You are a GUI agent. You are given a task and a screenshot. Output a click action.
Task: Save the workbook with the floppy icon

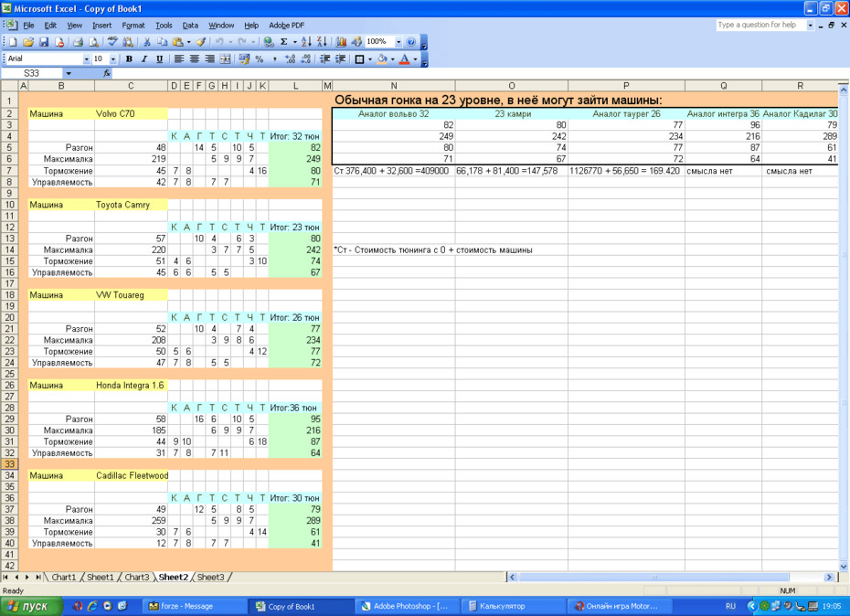tap(44, 42)
